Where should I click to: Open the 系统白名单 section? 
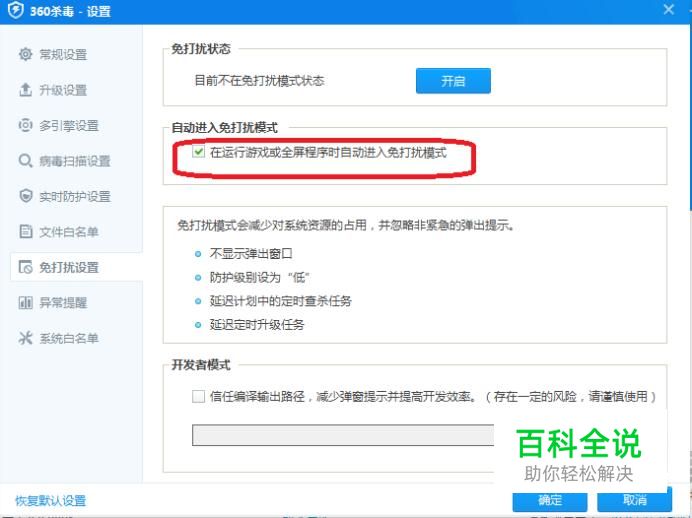click(68, 338)
